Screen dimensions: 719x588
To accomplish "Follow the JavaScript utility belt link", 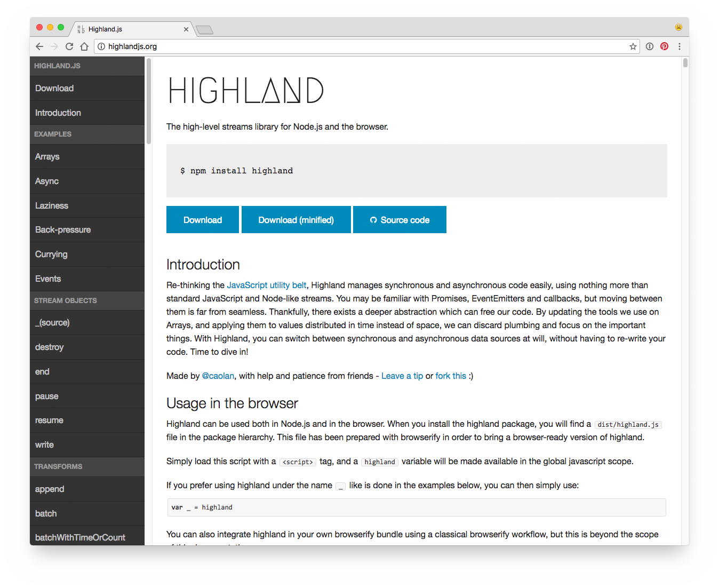I will point(267,285).
